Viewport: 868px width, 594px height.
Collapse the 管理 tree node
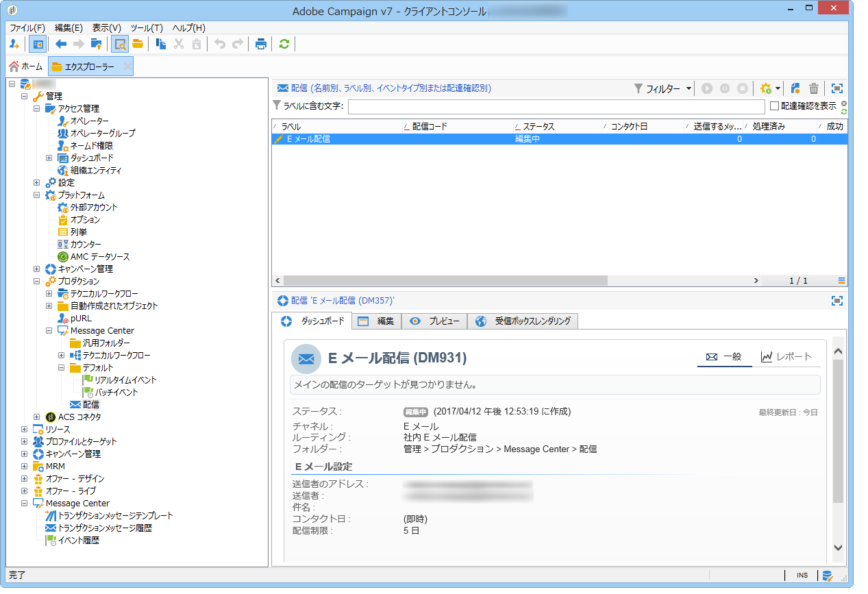click(25, 96)
